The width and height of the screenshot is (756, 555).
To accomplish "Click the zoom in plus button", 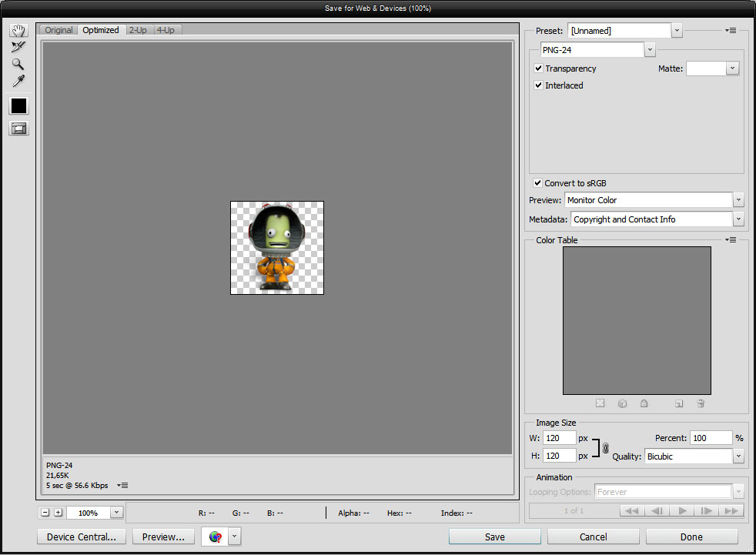I will click(58, 513).
